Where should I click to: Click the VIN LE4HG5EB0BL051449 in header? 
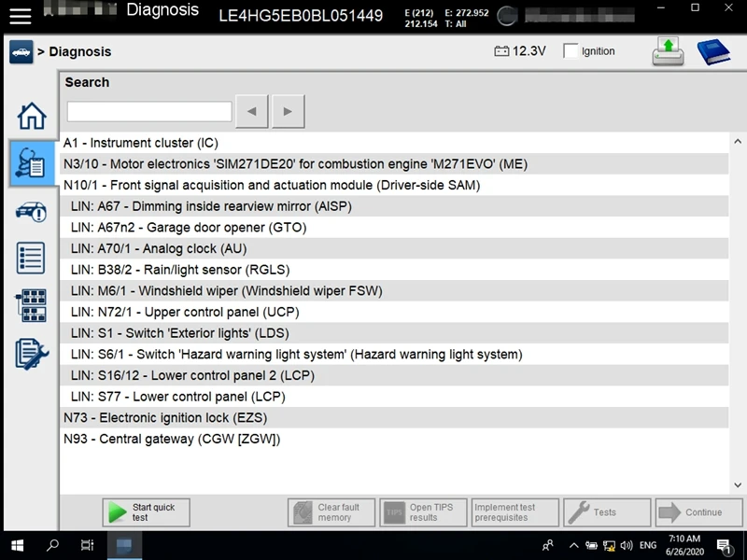coord(301,16)
